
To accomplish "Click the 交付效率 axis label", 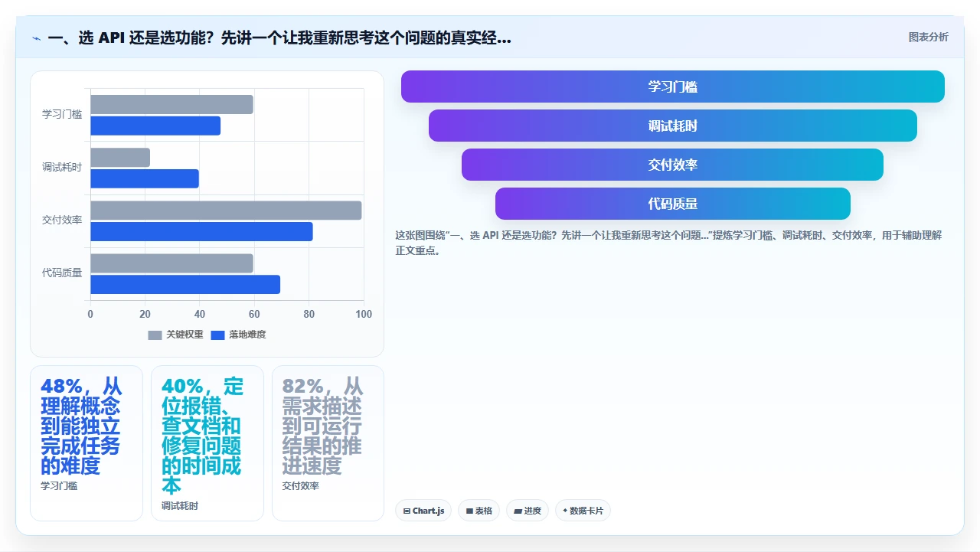I will pos(62,220).
